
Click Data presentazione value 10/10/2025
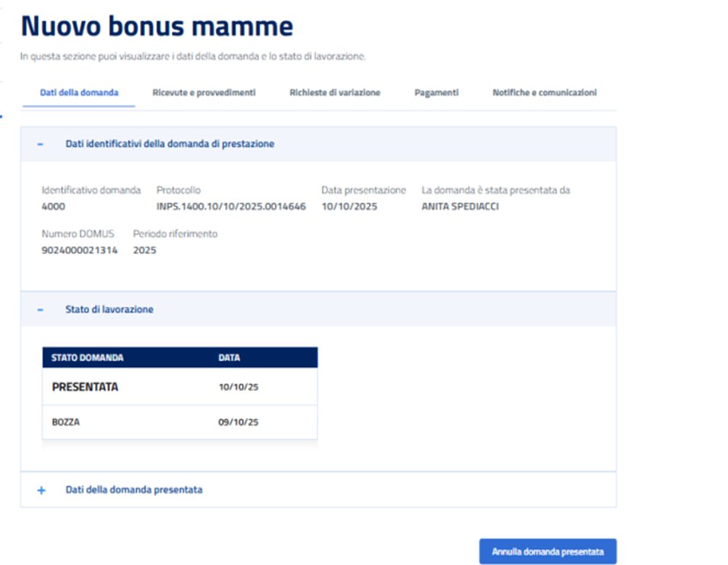click(x=349, y=207)
